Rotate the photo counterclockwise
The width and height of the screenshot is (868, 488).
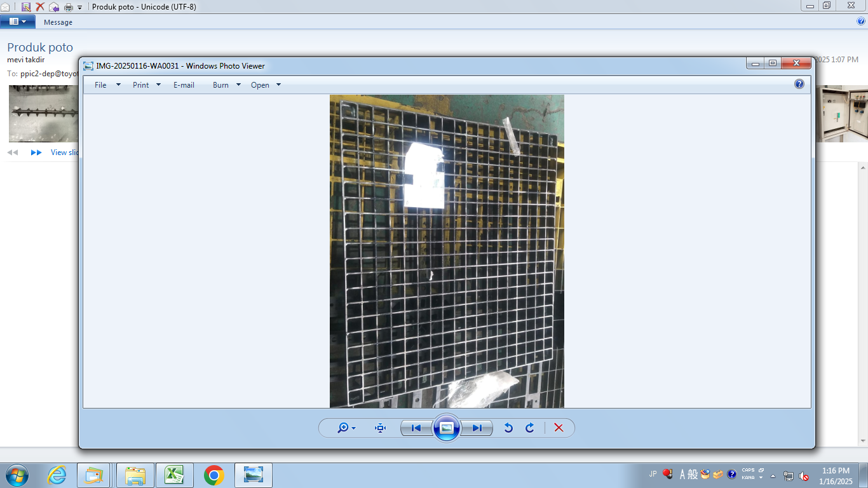point(508,428)
